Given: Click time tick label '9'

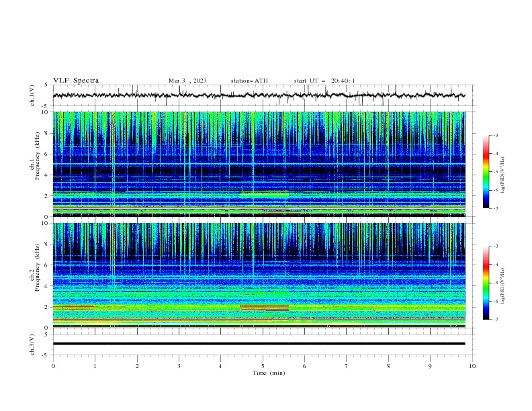Looking at the screenshot, I should click(x=430, y=366).
